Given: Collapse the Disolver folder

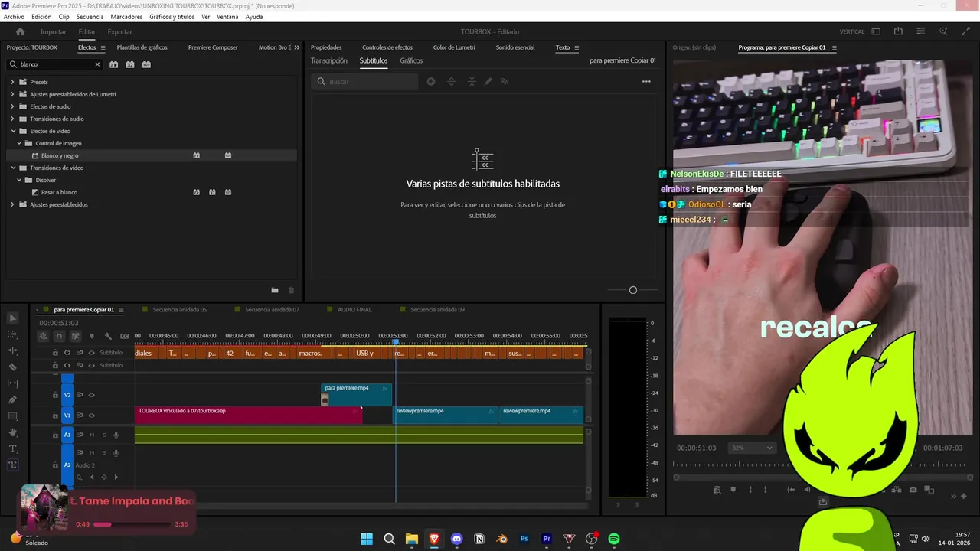Looking at the screenshot, I should point(19,180).
